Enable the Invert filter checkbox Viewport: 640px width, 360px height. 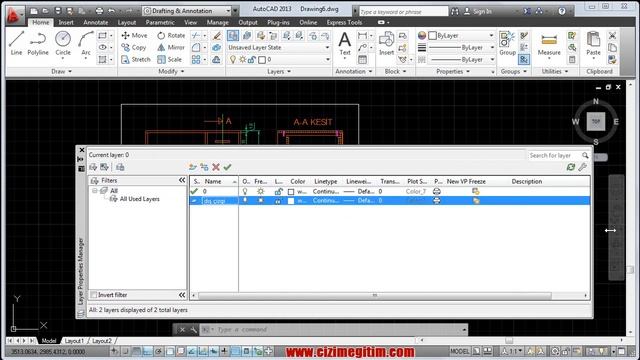pyautogui.click(x=94, y=295)
